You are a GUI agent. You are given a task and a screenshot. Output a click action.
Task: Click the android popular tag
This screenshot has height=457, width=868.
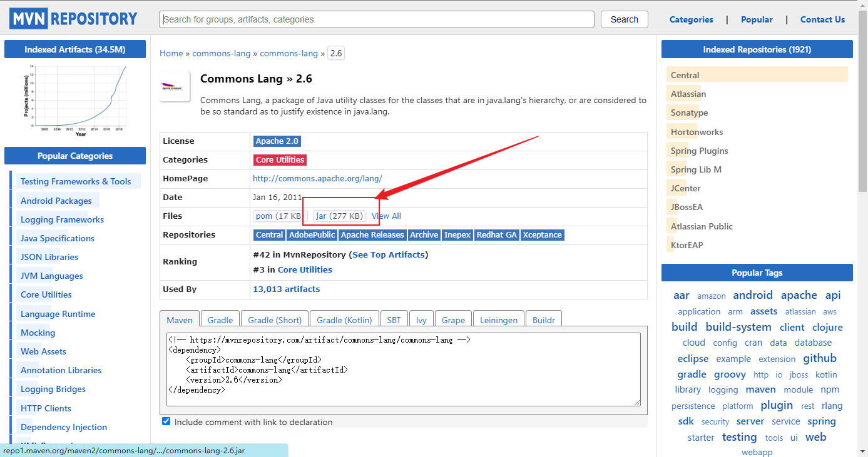point(753,295)
